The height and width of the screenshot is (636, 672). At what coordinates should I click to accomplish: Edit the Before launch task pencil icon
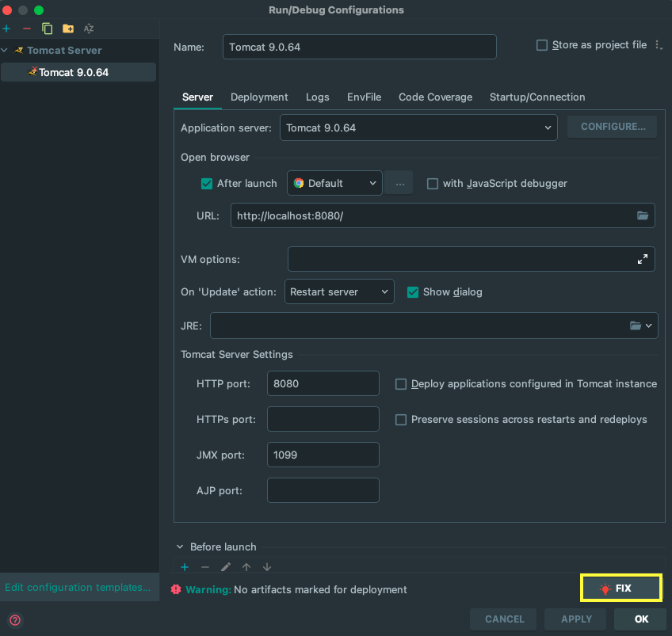click(226, 567)
